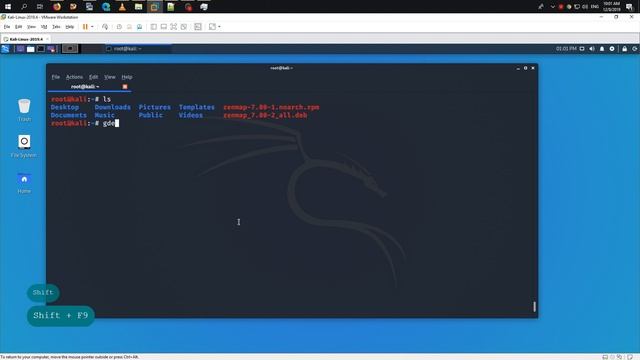Open Kali applications menu dragon icon
Viewport: 640px width, 360px height.
[5, 49]
